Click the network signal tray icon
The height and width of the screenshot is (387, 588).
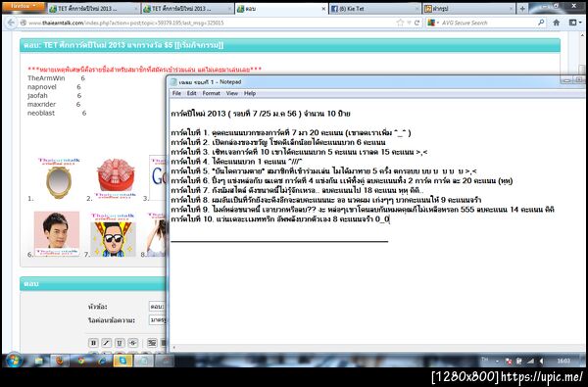pyautogui.click(x=530, y=362)
